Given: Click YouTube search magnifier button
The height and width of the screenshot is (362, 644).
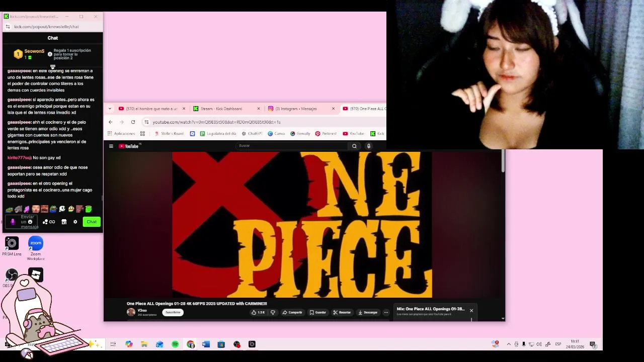Looking at the screenshot, I should click(354, 146).
